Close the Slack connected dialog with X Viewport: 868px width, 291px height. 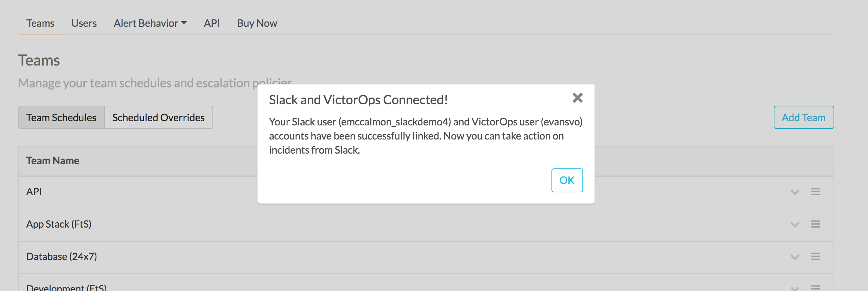tap(577, 98)
